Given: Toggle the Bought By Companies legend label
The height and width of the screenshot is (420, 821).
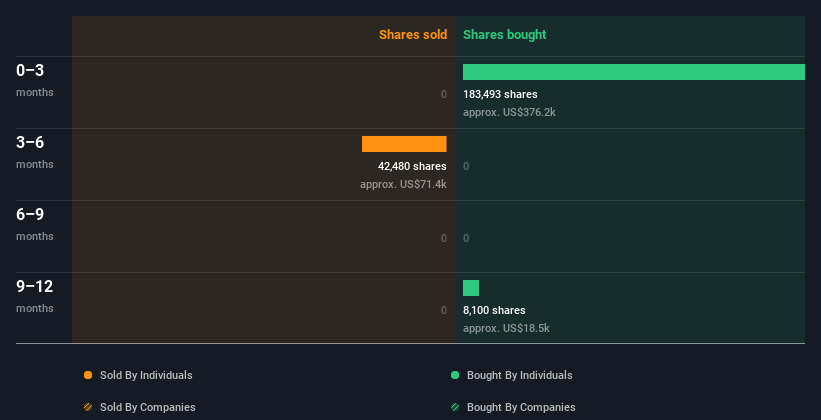Looking at the screenshot, I should (x=521, y=407).
